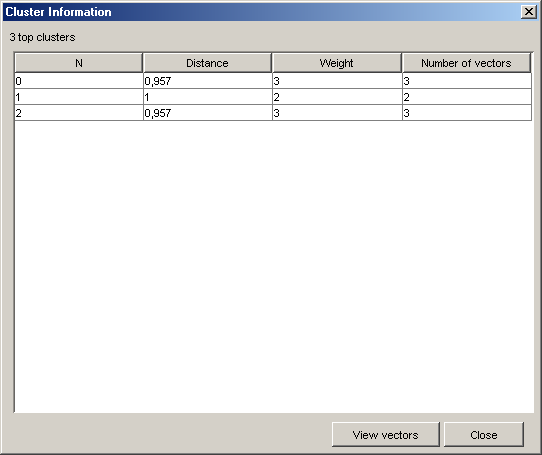542x455 pixels.
Task: Close the Cluster Information window with X
Action: [529, 12]
